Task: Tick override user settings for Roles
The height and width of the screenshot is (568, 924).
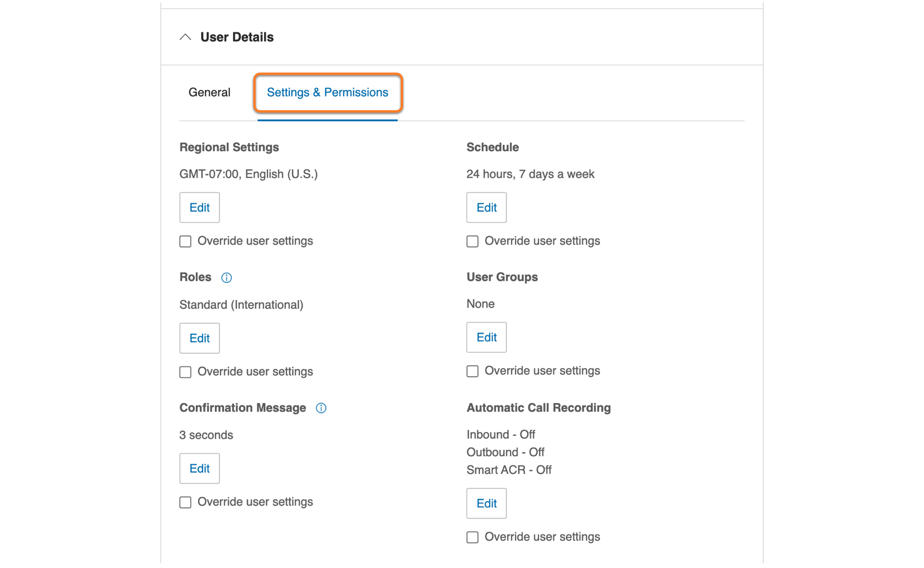Action: click(185, 372)
